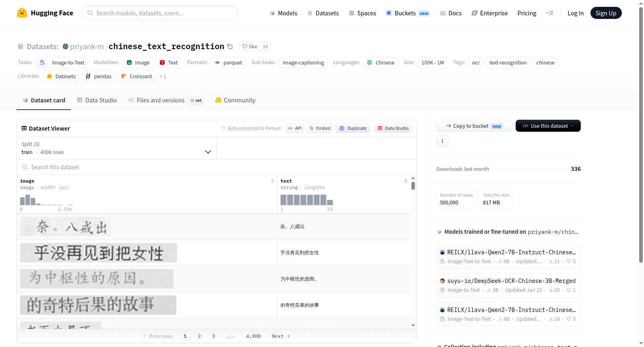Open the suyu-io/DeepSeek-OCR-Chinese-3B-Merged model card

click(508, 285)
